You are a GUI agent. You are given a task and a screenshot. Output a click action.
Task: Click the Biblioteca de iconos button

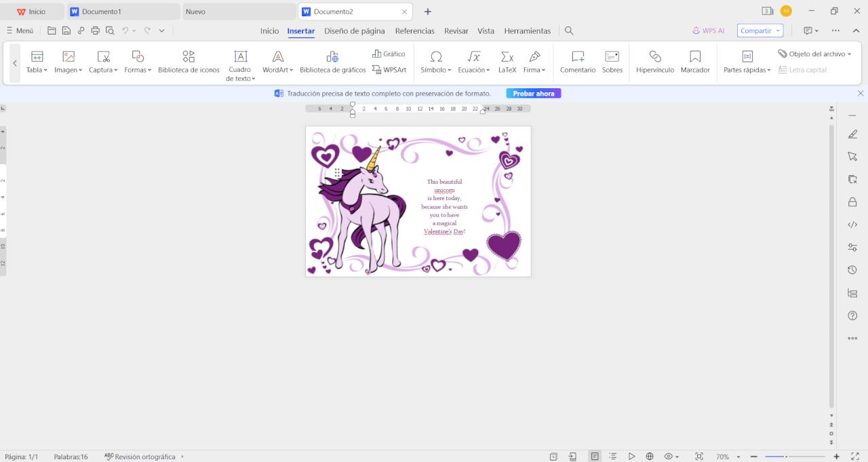[189, 61]
